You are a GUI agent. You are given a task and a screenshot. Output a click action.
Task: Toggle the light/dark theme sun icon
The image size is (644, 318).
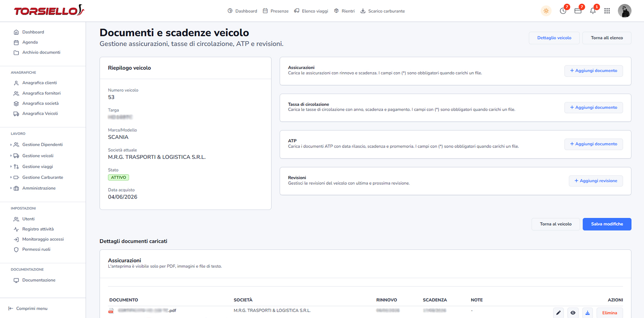tap(546, 11)
